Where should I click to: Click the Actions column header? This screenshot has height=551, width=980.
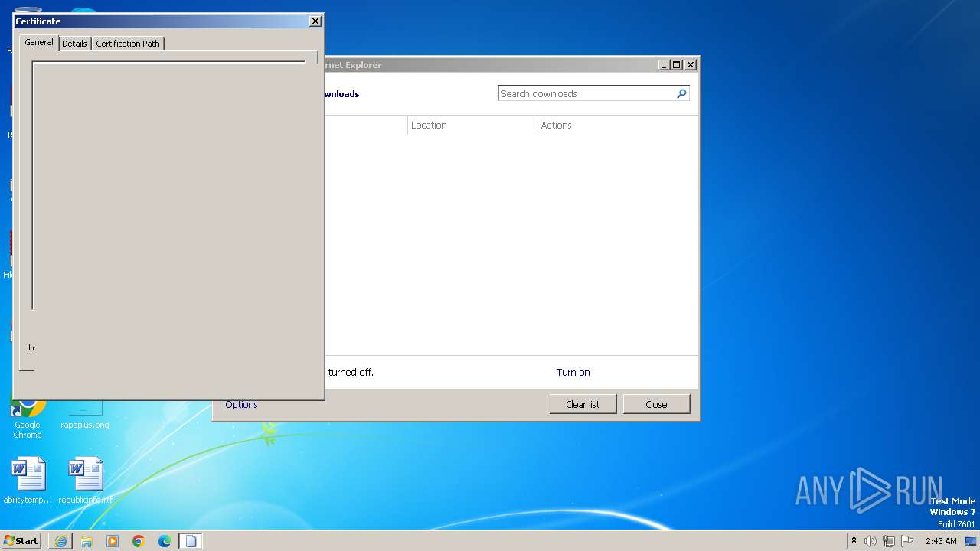click(617, 125)
